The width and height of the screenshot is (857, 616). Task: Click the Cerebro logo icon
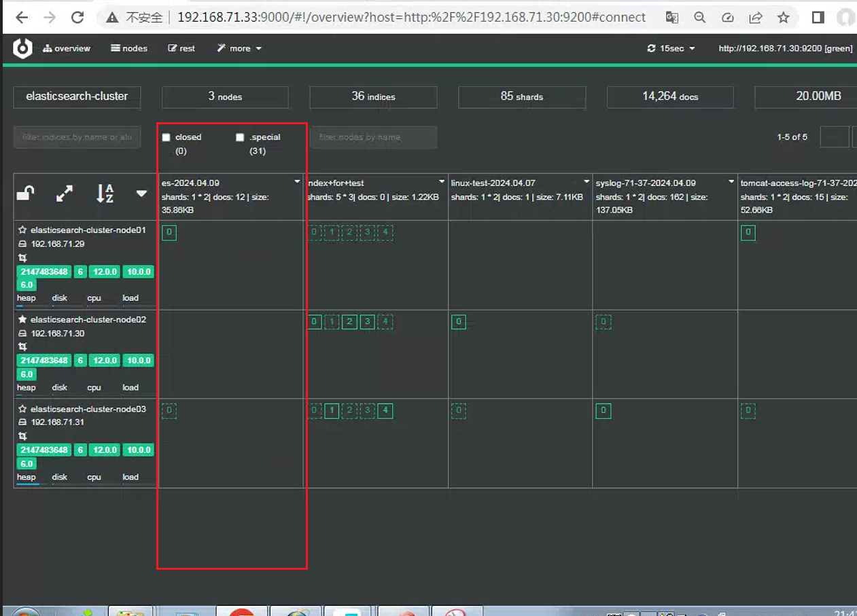click(x=23, y=48)
